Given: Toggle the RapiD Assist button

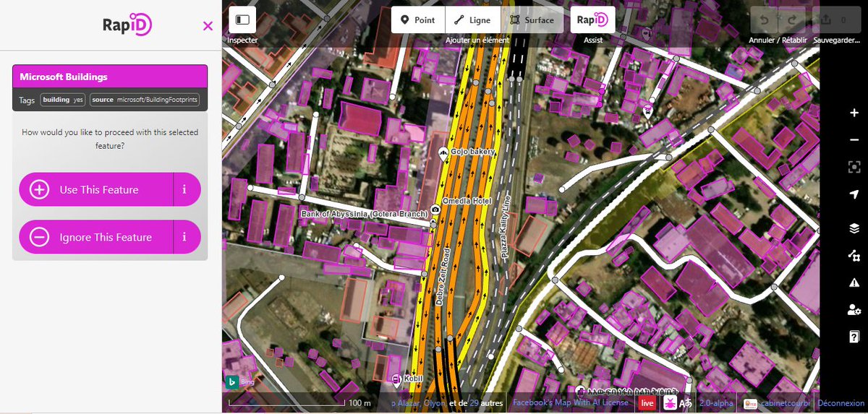Looking at the screenshot, I should coord(593,20).
